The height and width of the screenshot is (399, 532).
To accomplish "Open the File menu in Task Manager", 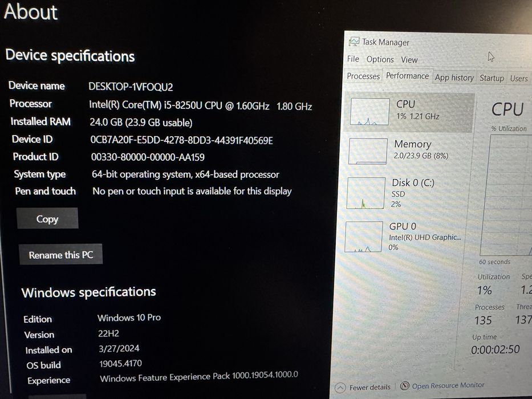I will [x=353, y=59].
